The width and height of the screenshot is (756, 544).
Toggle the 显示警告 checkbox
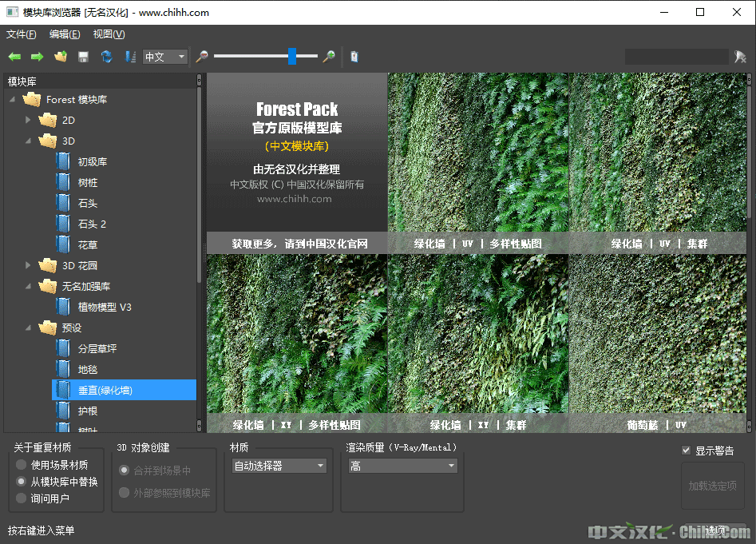[x=686, y=451]
